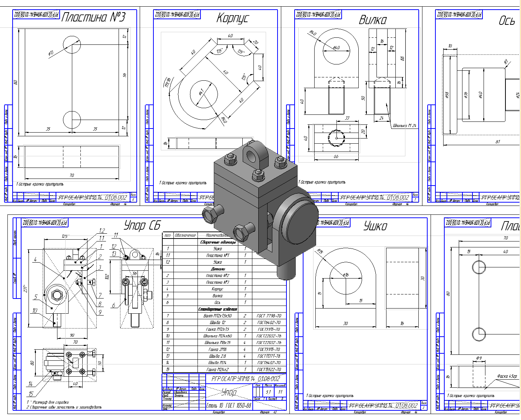Click the 81 length dimension in Ось

[x=498, y=142]
